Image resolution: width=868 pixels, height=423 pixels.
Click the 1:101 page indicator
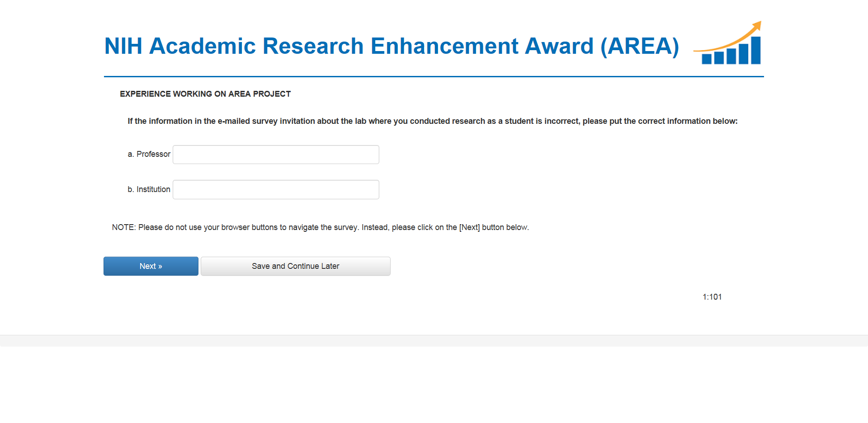[712, 297]
